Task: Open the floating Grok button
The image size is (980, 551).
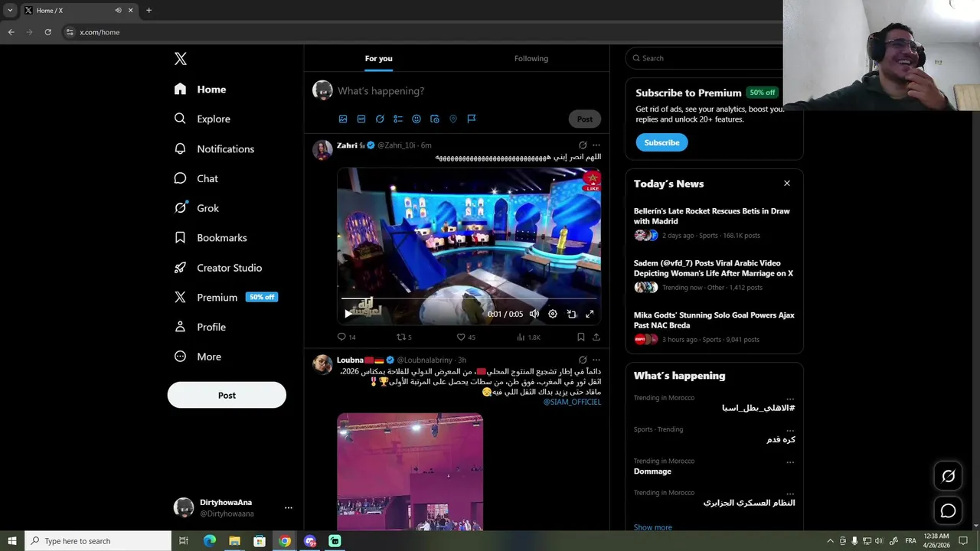Action: (948, 476)
